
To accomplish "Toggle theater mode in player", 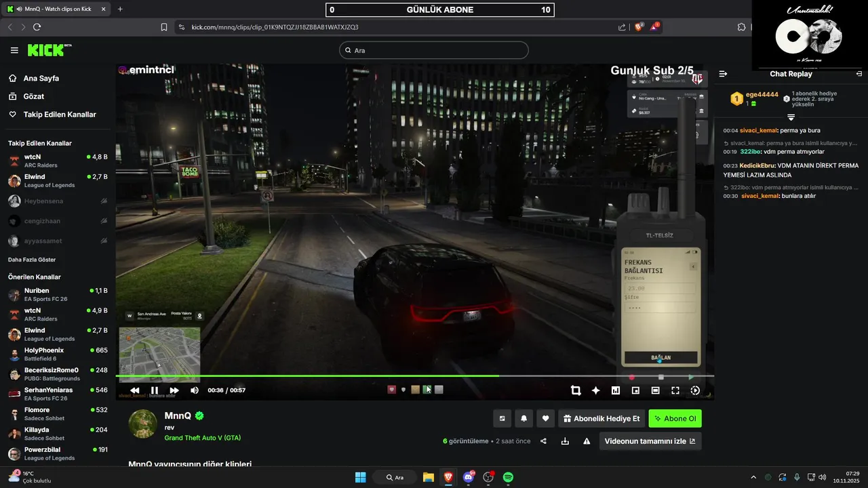I will pos(655,390).
